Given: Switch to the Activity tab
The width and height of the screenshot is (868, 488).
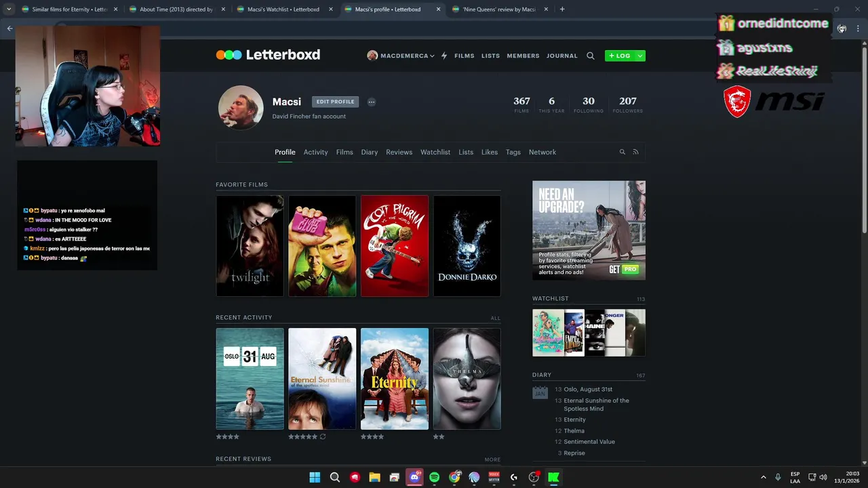Looking at the screenshot, I should [x=315, y=152].
